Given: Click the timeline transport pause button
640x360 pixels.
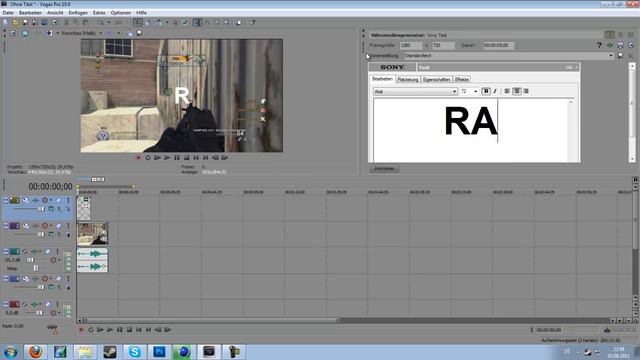Looking at the screenshot, I should click(x=120, y=330).
